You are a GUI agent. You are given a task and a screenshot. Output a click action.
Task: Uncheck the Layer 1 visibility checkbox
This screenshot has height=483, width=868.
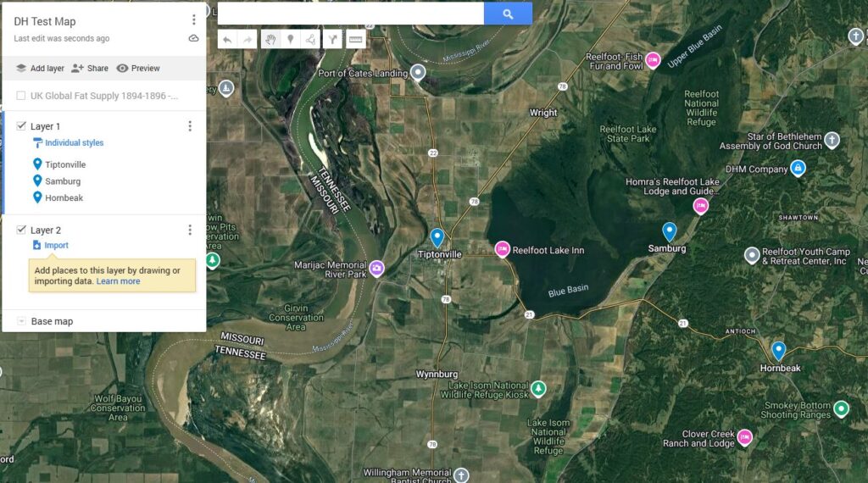click(21, 125)
